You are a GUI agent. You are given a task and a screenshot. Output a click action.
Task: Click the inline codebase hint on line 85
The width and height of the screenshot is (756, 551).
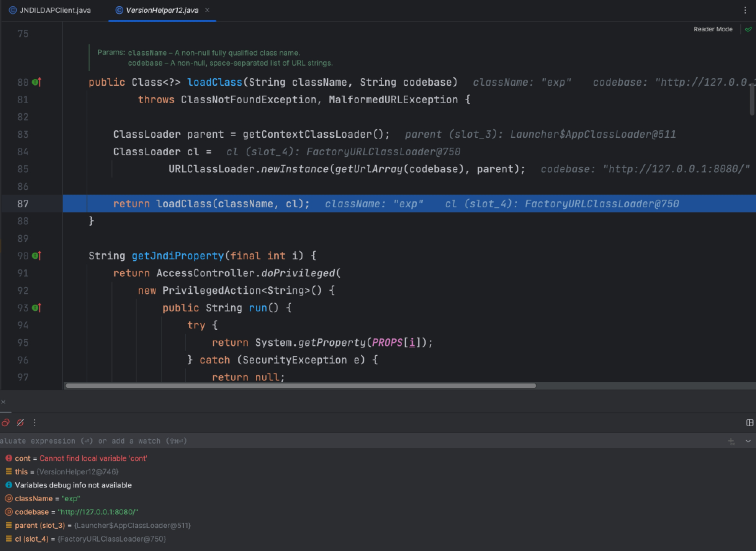point(645,169)
